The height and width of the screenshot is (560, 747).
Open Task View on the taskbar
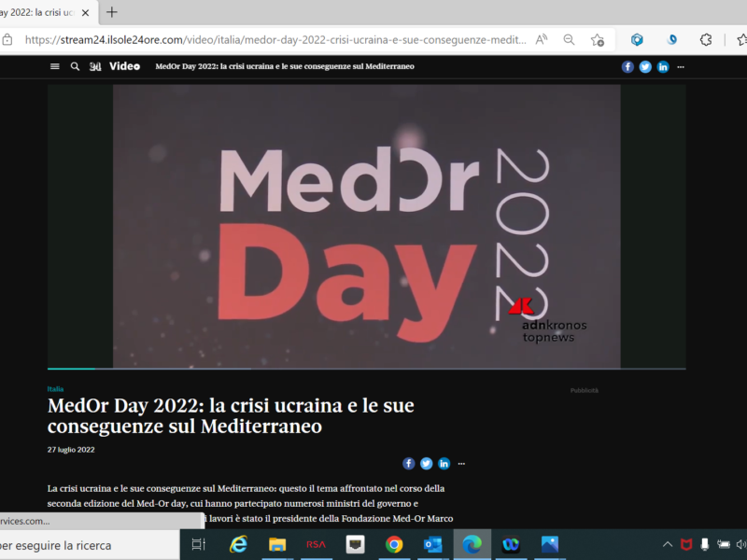(x=198, y=544)
